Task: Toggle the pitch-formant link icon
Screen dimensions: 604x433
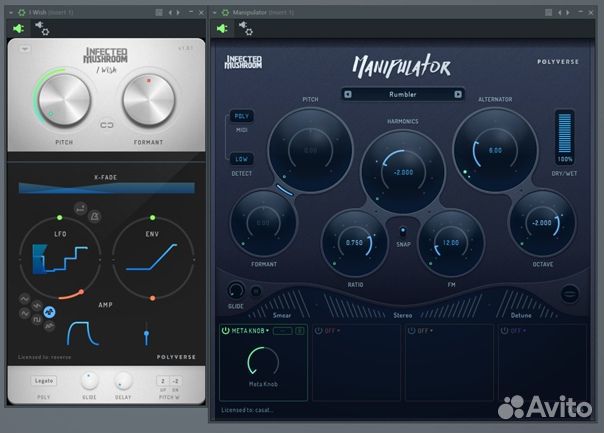Action: tap(107, 125)
